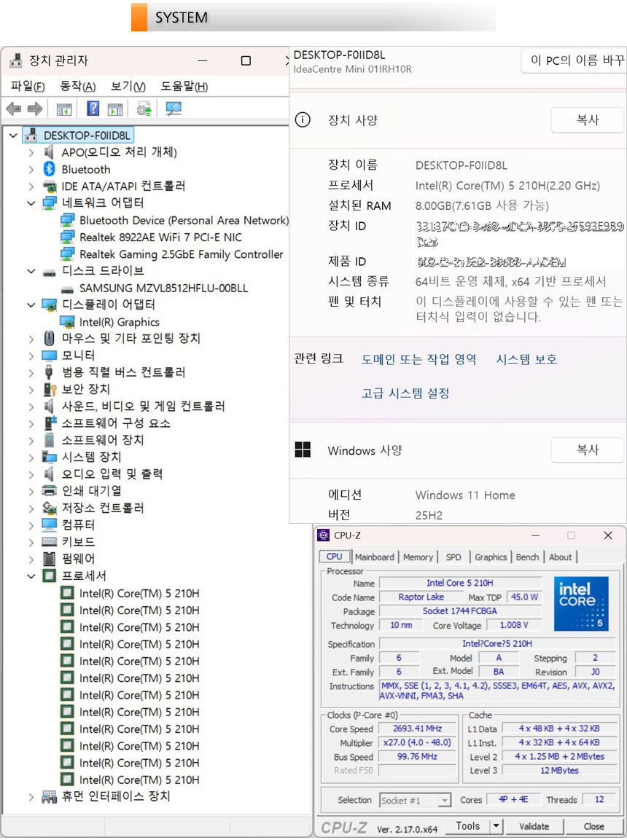Click the Scan for hardware changes icon
Viewport: 627px width, 840px height.
point(174,109)
